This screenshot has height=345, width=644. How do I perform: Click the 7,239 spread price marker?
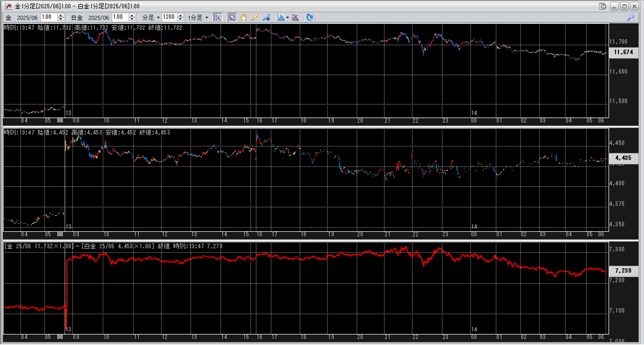tap(623, 271)
